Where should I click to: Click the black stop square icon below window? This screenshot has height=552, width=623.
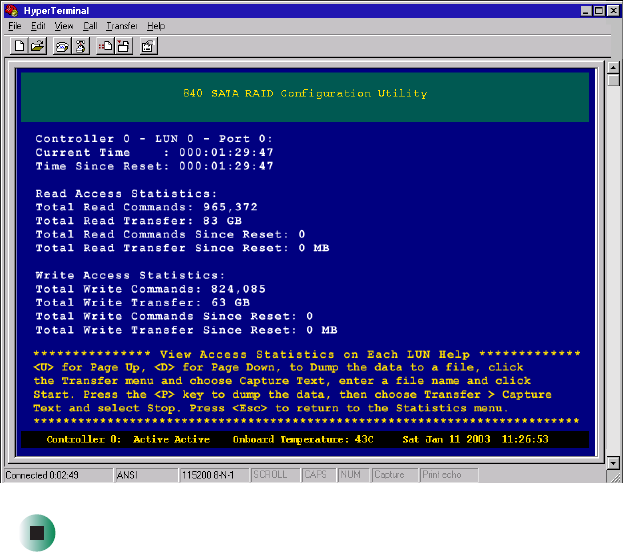tap(37, 533)
